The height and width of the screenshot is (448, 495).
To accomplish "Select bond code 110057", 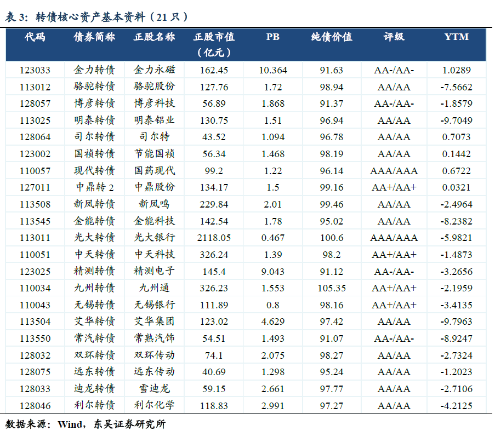I will click(35, 171).
